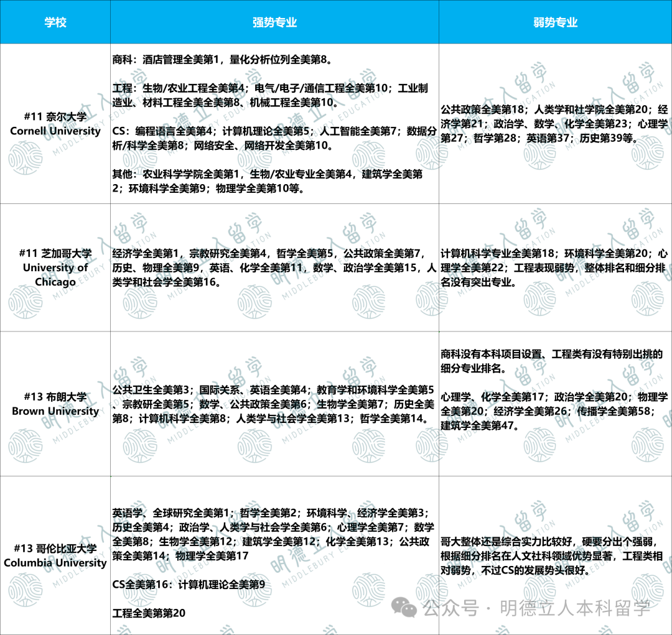Select the #13 哥伦比亚大学 Columbia University cell
Image resolution: width=672 pixels, height=635 pixels.
[55, 555]
